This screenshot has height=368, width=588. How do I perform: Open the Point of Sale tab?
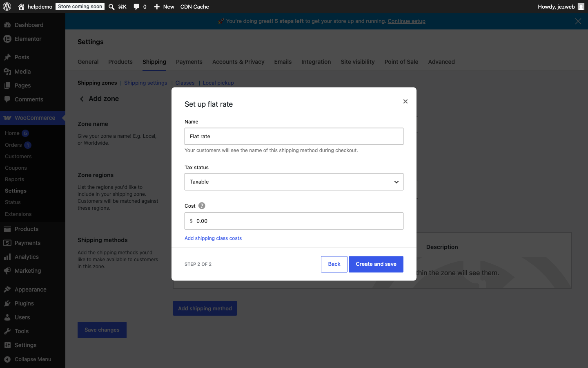coord(401,62)
